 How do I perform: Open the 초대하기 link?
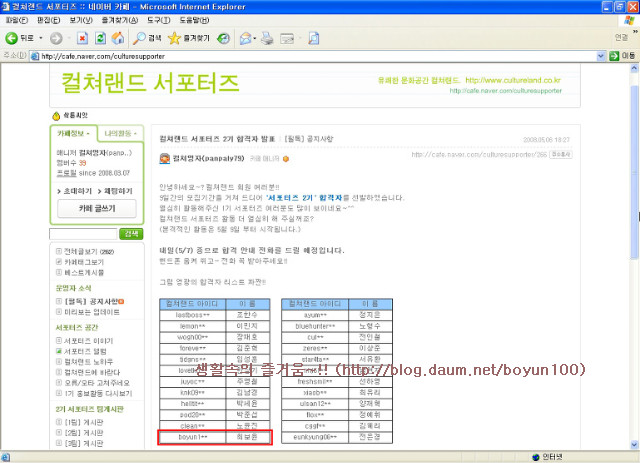(x=78, y=191)
